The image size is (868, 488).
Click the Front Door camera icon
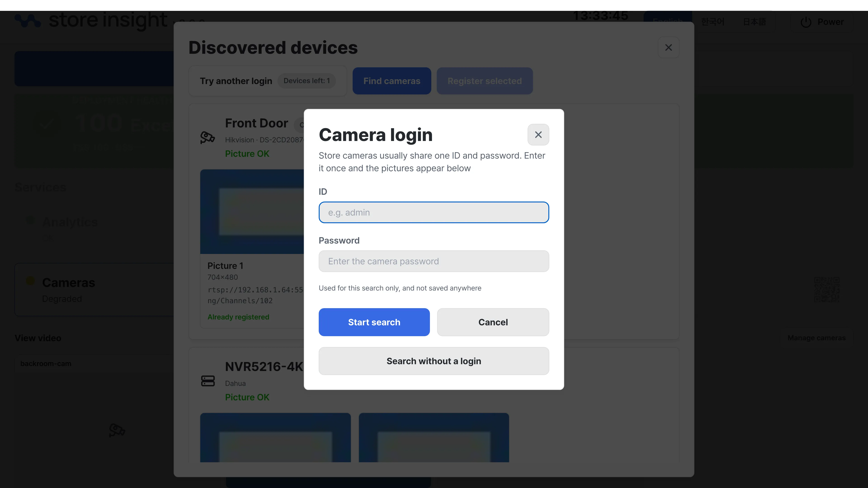208,137
